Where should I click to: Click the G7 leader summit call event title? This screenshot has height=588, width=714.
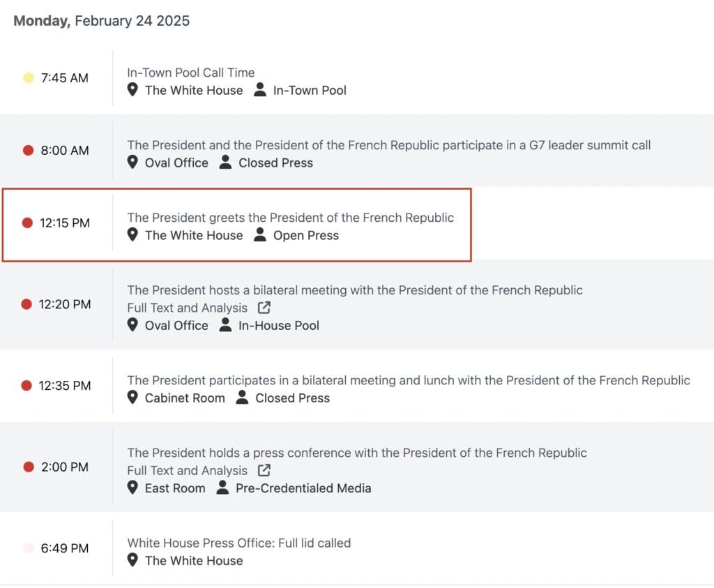389,145
